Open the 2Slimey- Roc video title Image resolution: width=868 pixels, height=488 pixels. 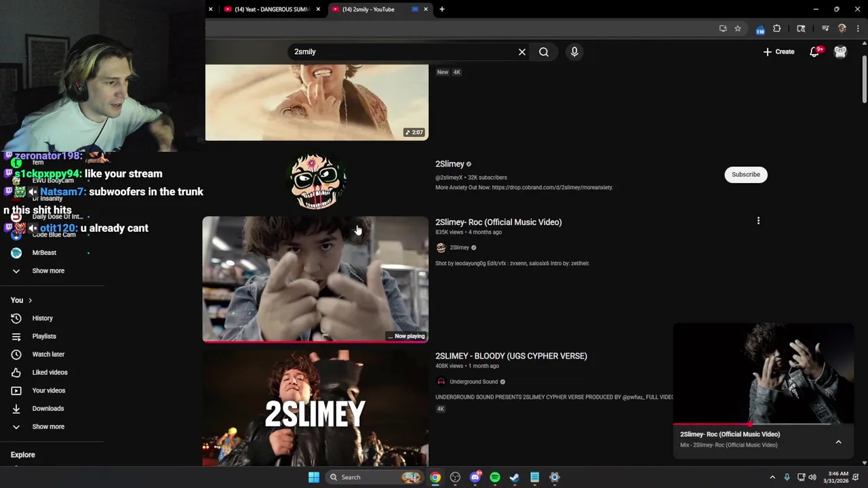[x=498, y=222]
